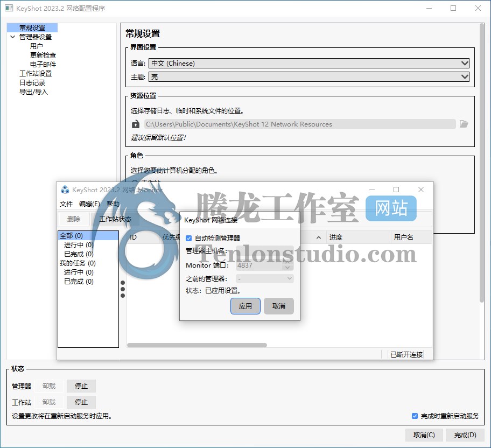Select 已完成 (0) under 全部 in Monitor

(x=79, y=254)
